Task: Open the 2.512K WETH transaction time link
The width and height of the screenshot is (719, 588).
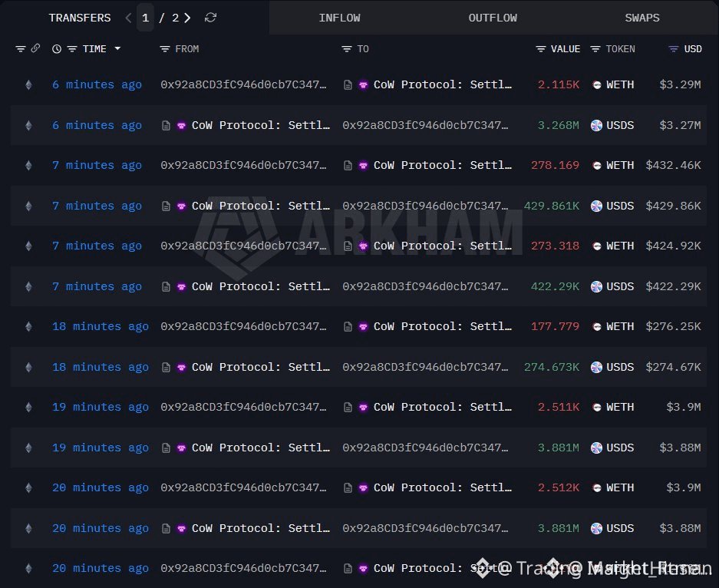Action: tap(101, 487)
